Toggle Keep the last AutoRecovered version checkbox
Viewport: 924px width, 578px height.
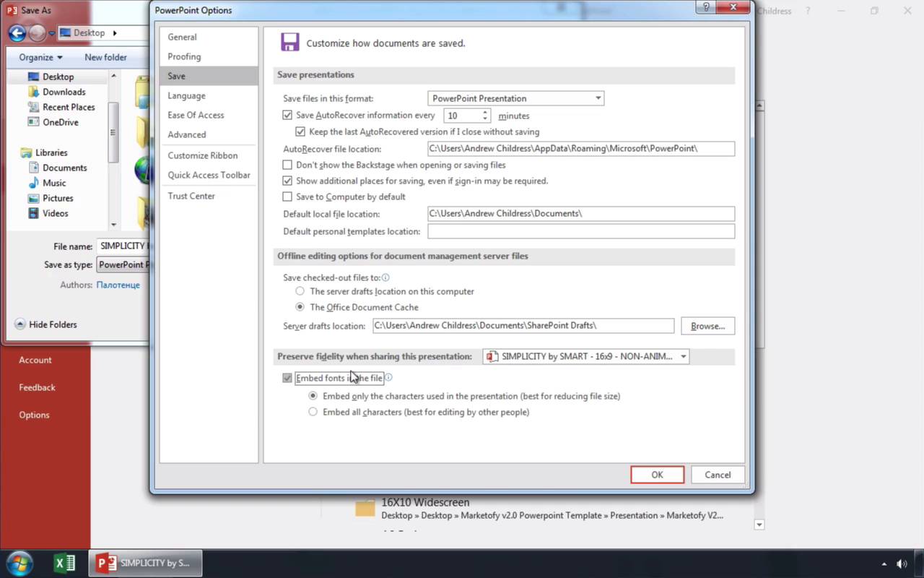300,131
